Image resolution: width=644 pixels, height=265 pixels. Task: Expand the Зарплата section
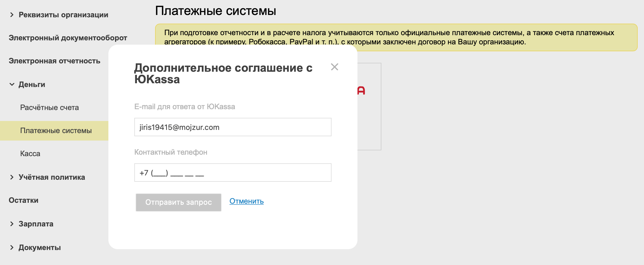pyautogui.click(x=12, y=224)
